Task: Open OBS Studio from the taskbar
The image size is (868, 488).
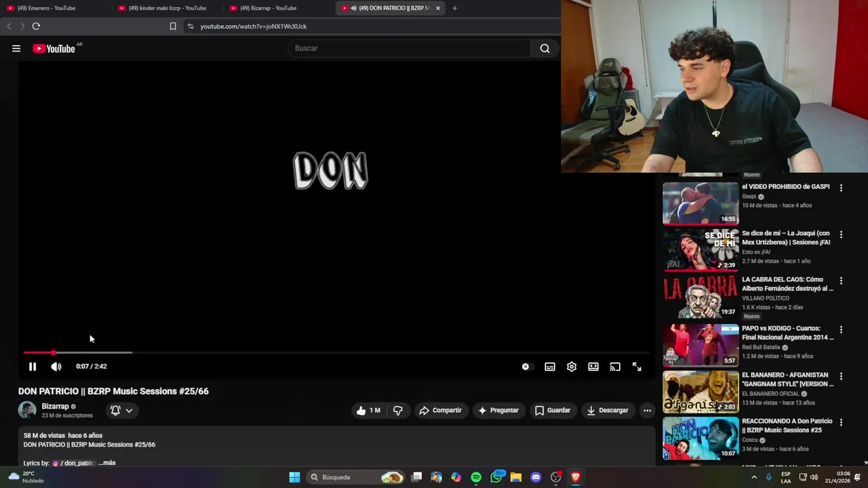Action: pos(556,477)
